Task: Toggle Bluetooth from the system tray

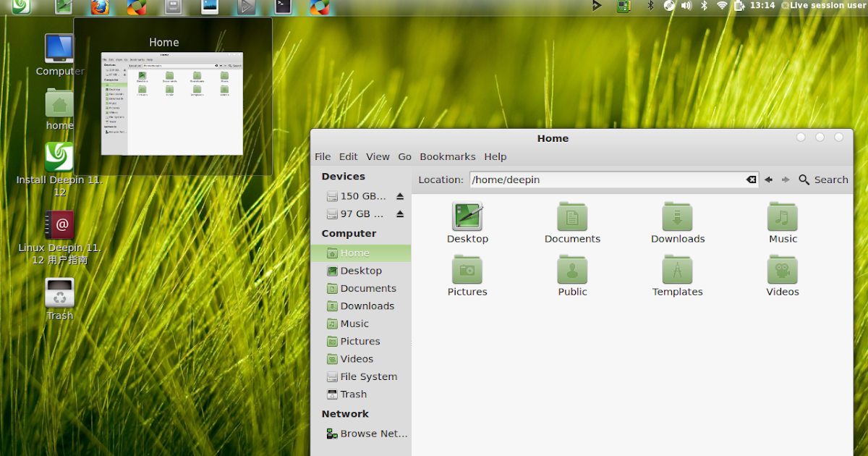Action: coord(705,6)
